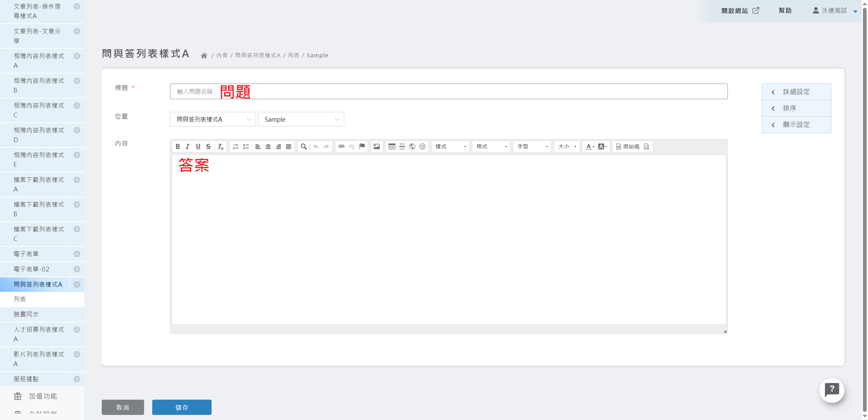Open text color picker dropdown
This screenshot has height=420, width=868.
coord(590,146)
